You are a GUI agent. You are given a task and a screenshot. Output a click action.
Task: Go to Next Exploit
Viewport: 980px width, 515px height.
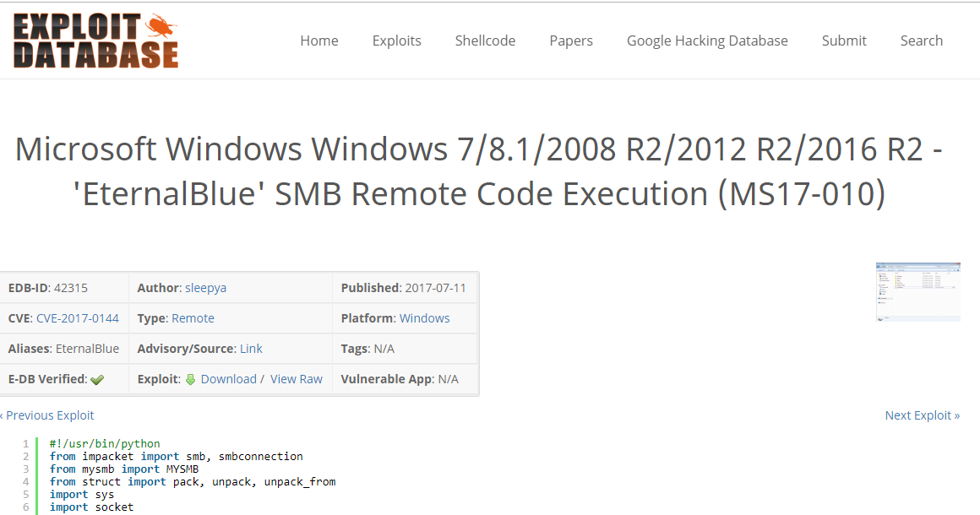(923, 415)
